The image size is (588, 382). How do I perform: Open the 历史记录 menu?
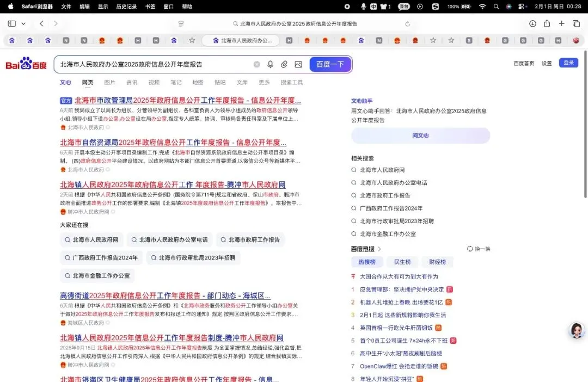(126, 7)
